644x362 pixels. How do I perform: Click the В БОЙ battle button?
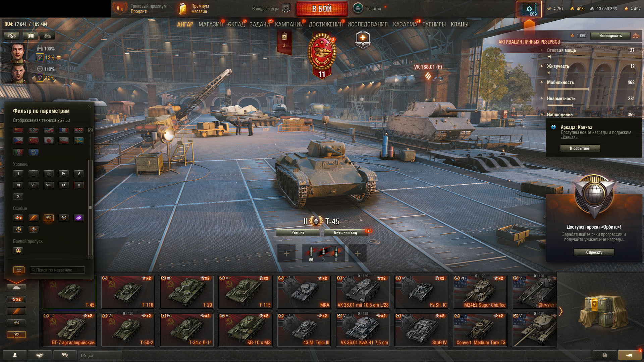tap(322, 9)
